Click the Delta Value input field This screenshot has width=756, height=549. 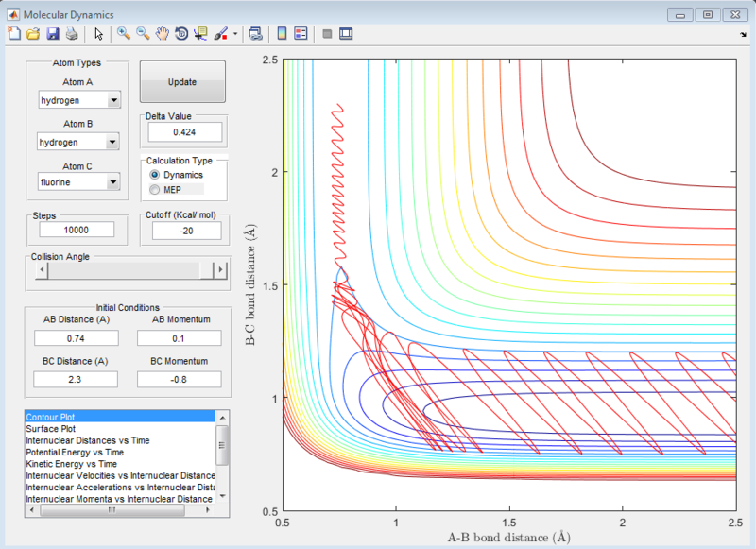pyautogui.click(x=182, y=132)
